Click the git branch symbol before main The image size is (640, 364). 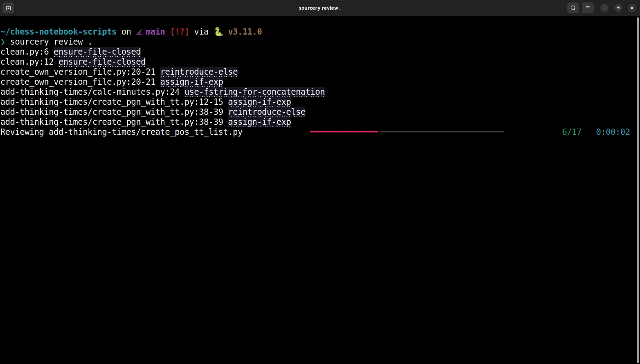[139, 32]
